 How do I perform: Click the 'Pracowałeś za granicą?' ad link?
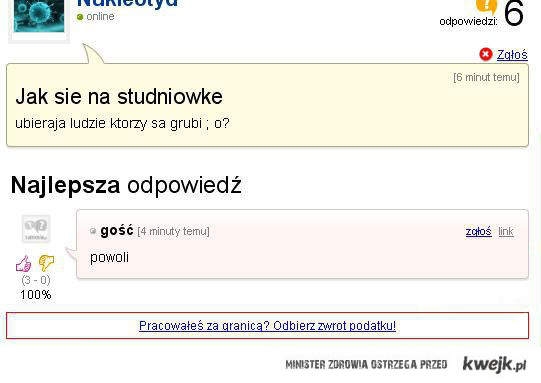tap(267, 325)
